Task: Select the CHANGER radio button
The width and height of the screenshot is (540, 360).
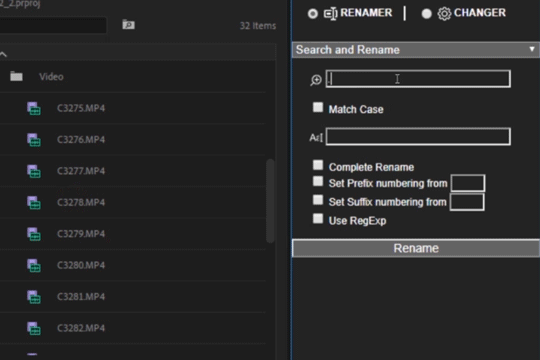Action: 426,13
